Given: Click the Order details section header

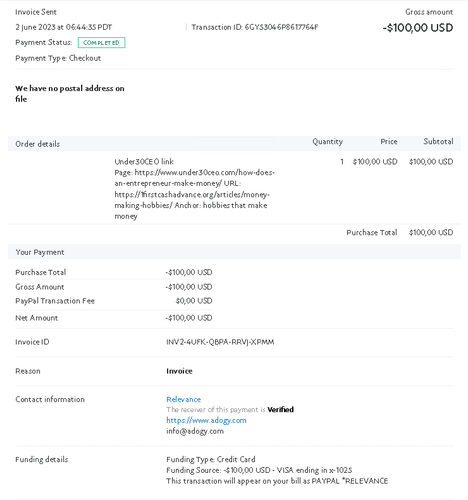Looking at the screenshot, I should point(38,144).
